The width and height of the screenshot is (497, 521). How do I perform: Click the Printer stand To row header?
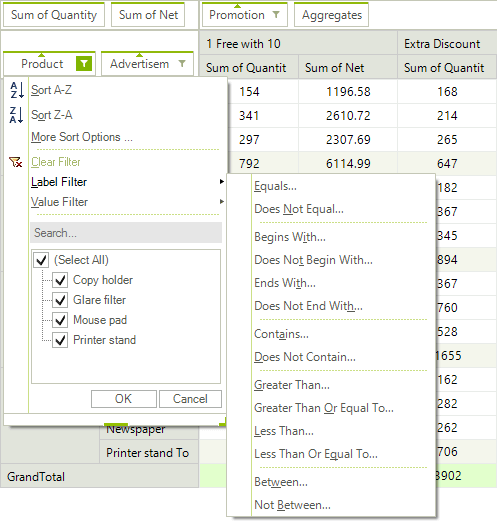pos(149,452)
